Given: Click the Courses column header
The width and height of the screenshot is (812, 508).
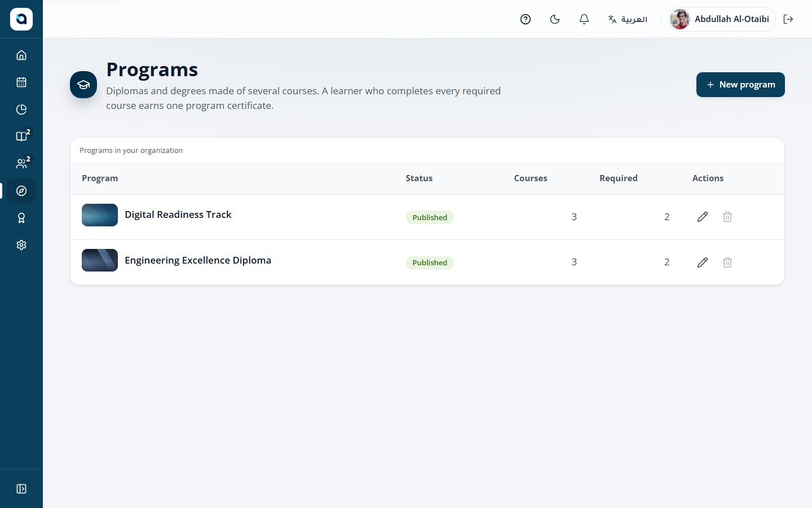Looking at the screenshot, I should click(531, 178).
